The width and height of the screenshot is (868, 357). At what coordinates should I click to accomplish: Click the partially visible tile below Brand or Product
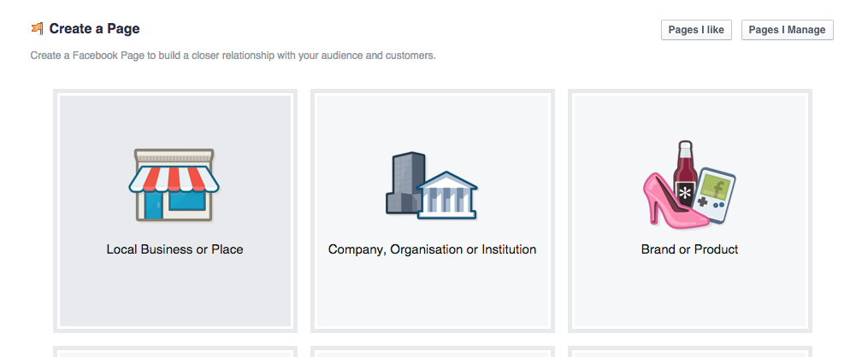click(x=690, y=352)
